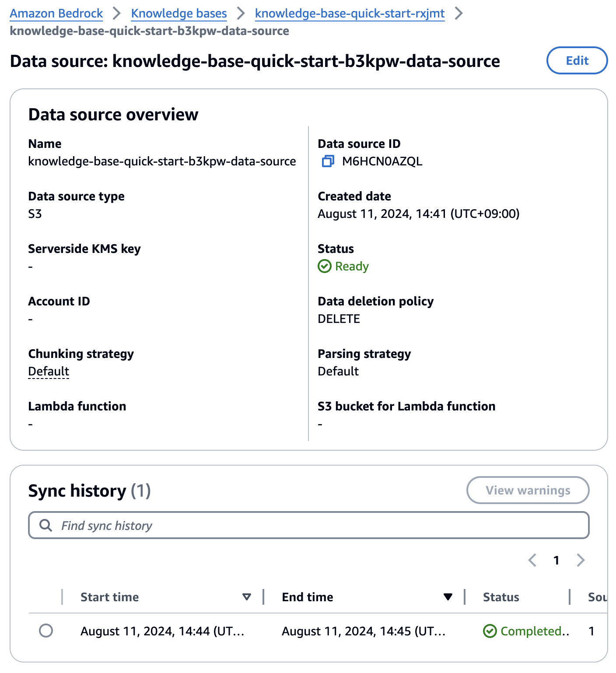The height and width of the screenshot is (673, 616).
Task: Open the Amazon Bedrock breadcrumb link
Action: (x=56, y=14)
